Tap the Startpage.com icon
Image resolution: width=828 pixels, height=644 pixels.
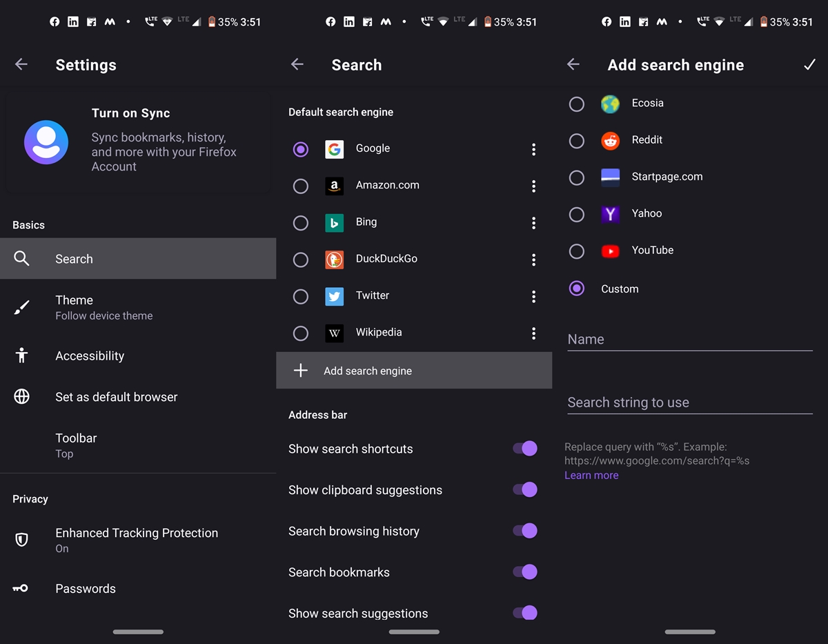[611, 177]
